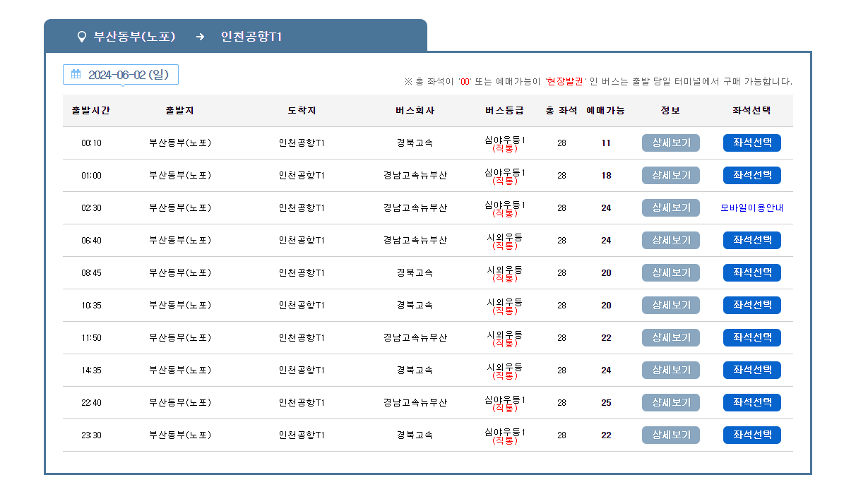Select the 11:50 departure time cell
Viewport: 868px width, 494px height.
coord(91,338)
